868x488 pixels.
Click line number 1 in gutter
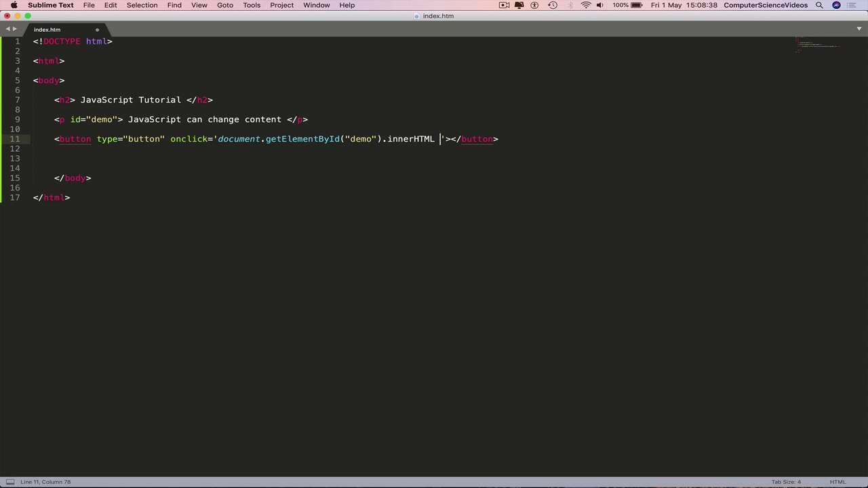click(x=17, y=41)
